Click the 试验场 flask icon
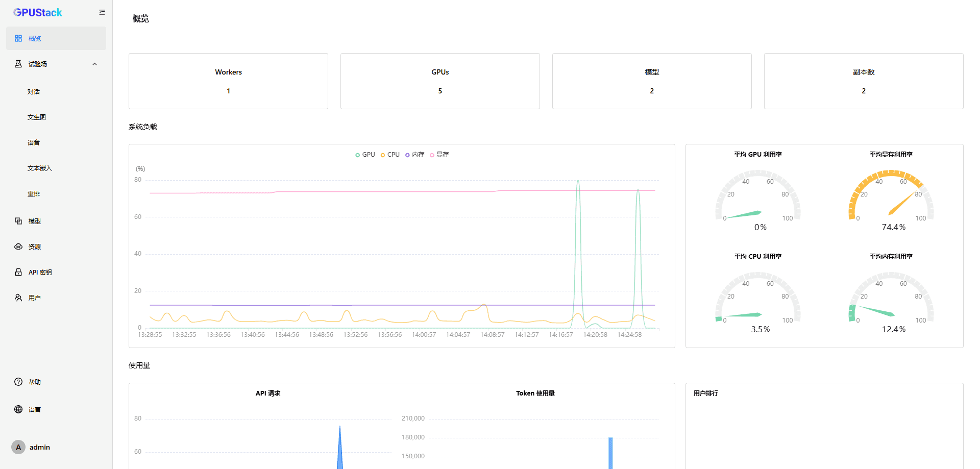 pos(18,64)
